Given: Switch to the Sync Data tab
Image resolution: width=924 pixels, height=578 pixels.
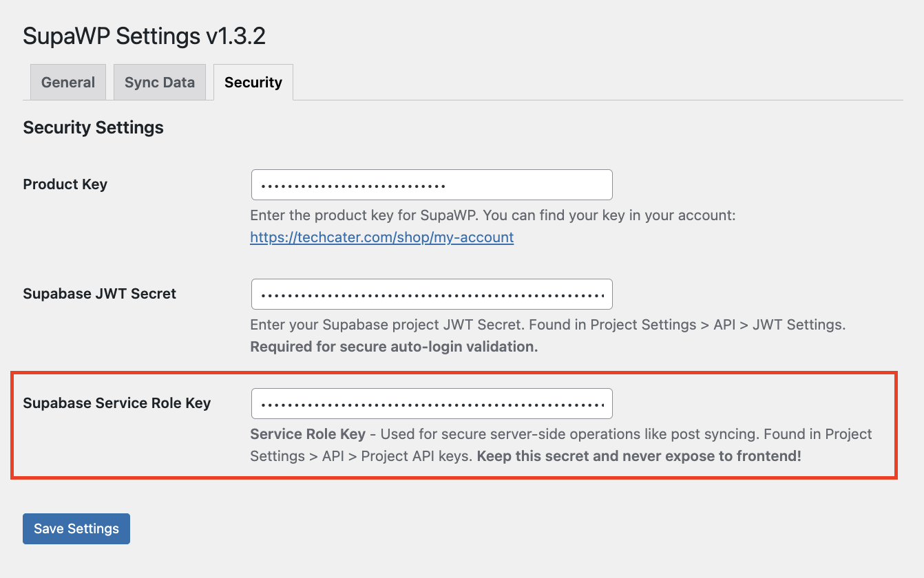Looking at the screenshot, I should click(x=159, y=83).
